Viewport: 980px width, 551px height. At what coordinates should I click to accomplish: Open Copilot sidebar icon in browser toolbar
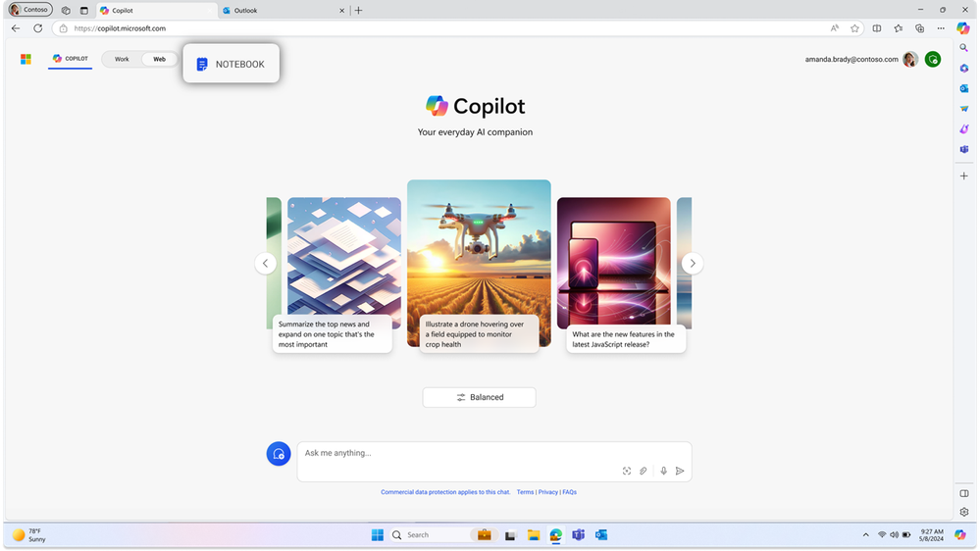pos(963,28)
